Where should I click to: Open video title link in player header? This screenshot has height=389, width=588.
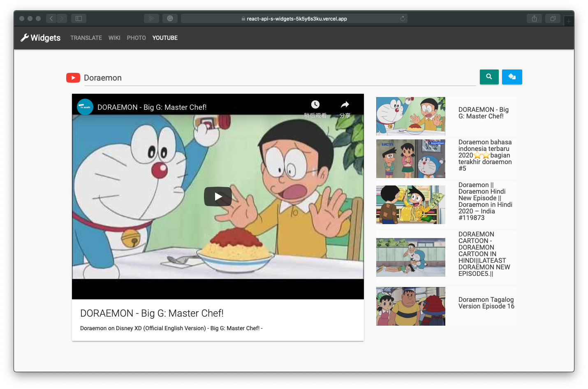coord(152,107)
